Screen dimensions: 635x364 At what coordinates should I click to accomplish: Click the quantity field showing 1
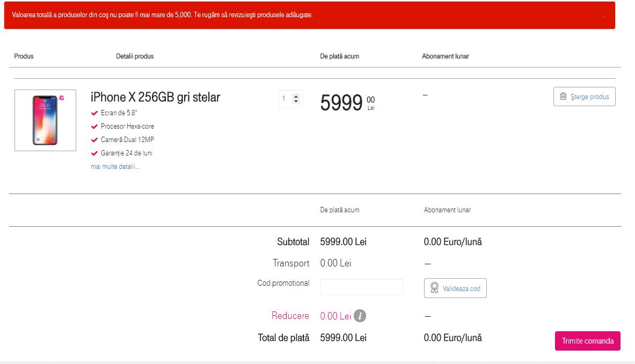[x=291, y=99]
